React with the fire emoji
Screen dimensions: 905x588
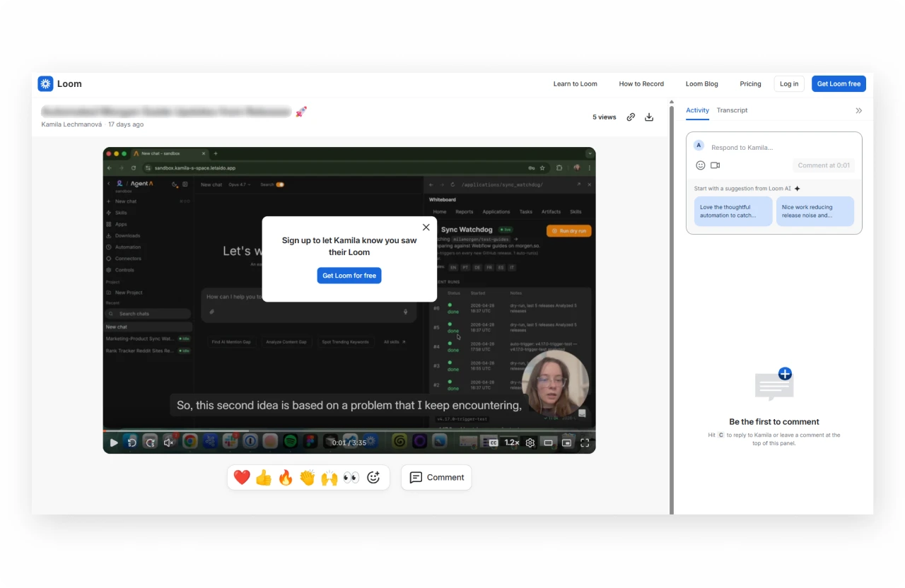(286, 478)
